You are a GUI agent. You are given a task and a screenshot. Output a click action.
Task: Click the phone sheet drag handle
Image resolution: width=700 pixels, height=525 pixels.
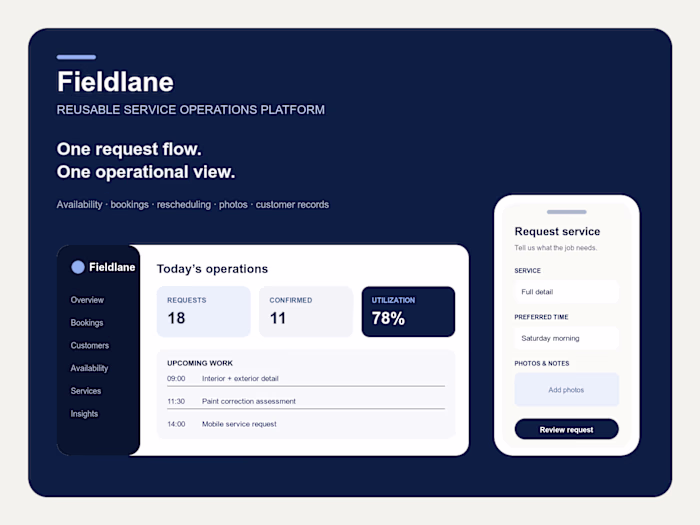567,212
